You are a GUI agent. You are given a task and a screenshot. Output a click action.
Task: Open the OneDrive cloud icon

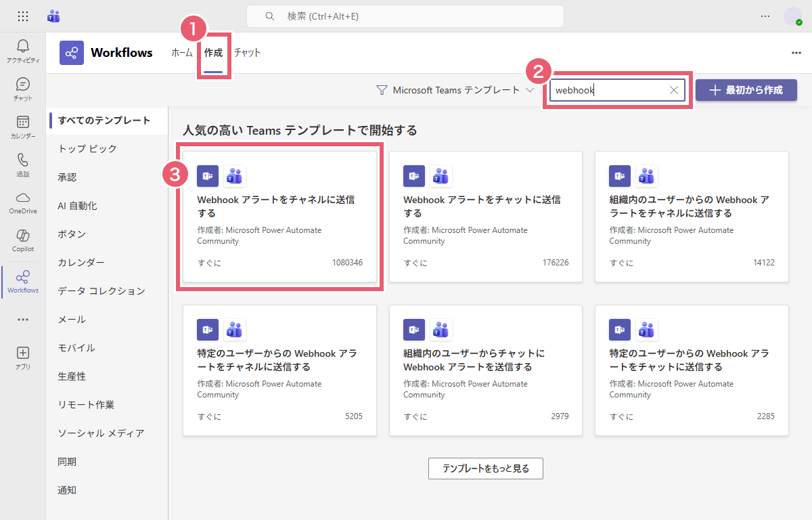click(x=23, y=198)
